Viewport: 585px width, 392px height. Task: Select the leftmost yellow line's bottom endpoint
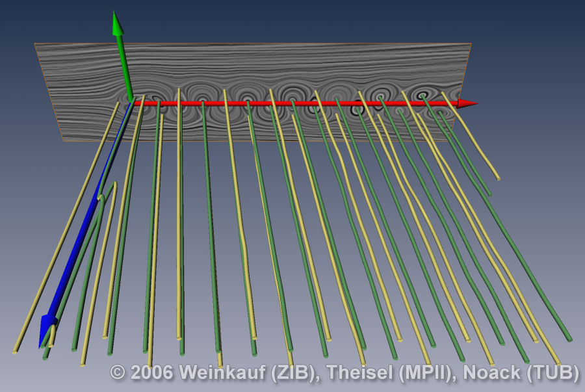[15, 351]
